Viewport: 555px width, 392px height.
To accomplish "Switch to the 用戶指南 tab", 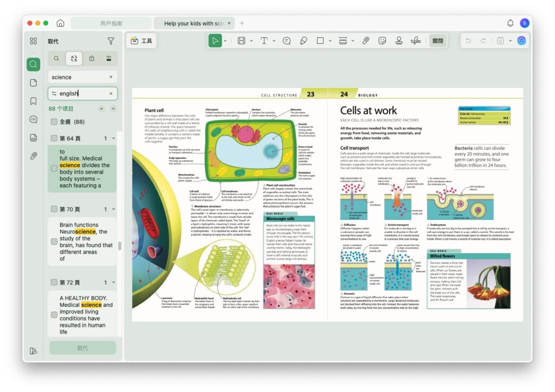I will pyautogui.click(x=111, y=23).
